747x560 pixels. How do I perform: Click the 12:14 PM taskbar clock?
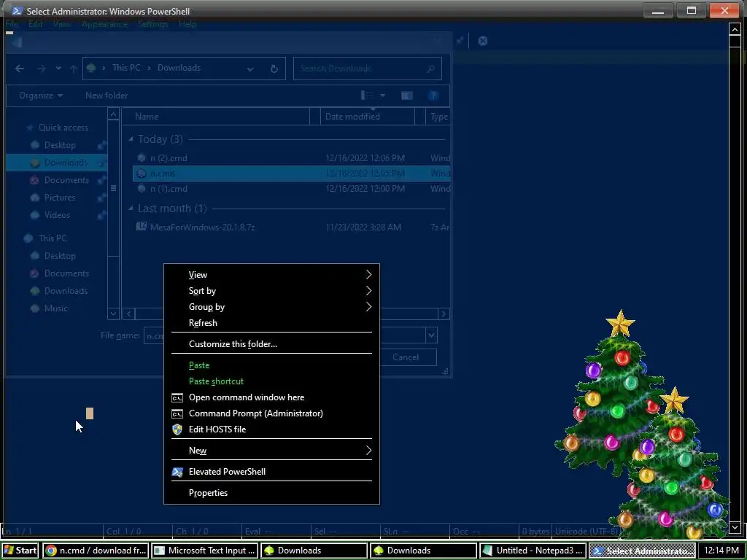[721, 551]
